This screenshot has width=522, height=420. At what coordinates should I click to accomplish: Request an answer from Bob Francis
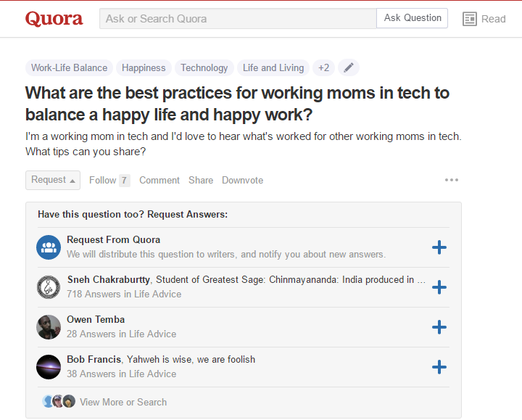point(439,367)
